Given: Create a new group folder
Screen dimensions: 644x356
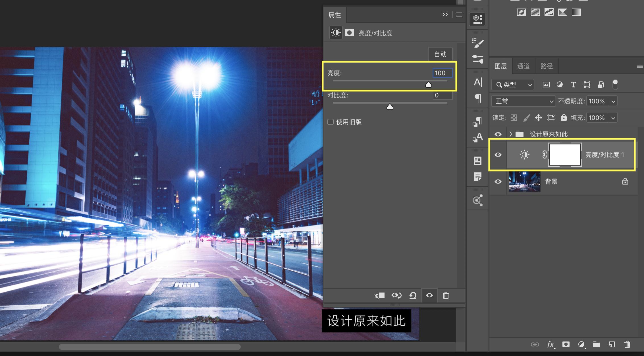Looking at the screenshot, I should tap(597, 345).
